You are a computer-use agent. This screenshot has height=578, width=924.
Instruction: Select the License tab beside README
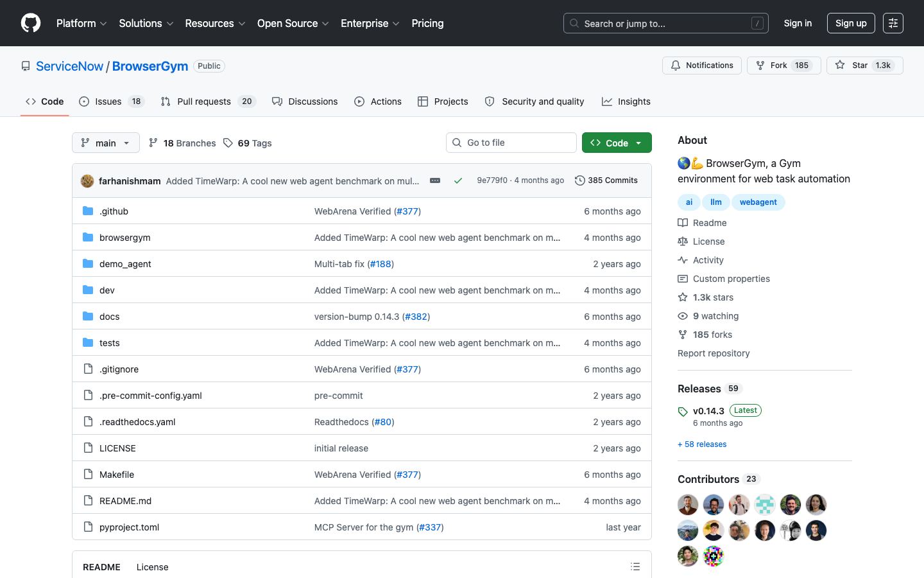pyautogui.click(x=152, y=566)
